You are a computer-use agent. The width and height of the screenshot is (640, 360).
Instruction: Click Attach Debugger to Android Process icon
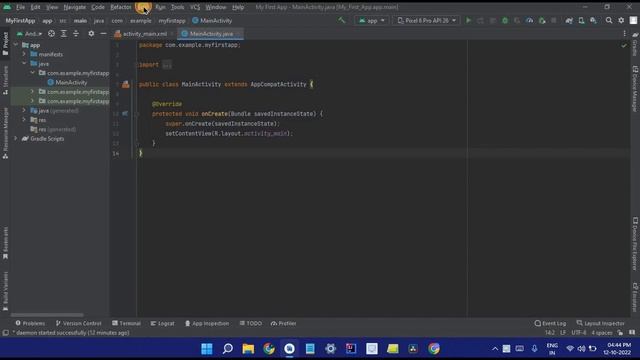pos(542,20)
